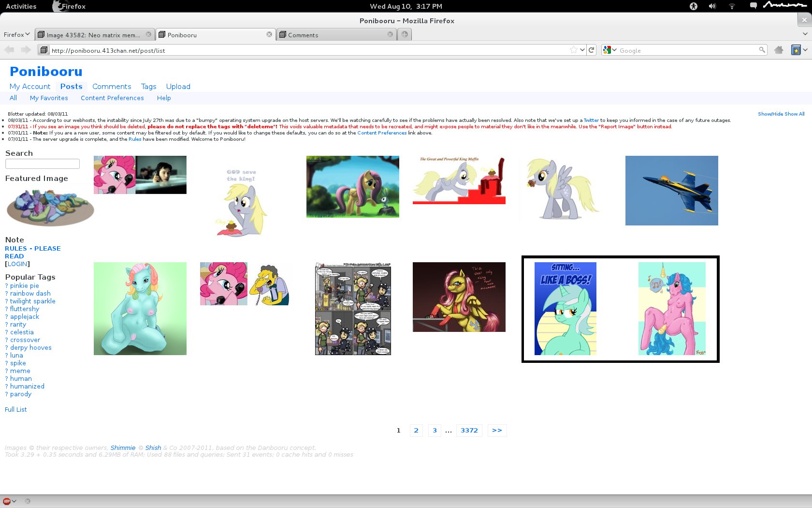The image size is (812, 508).
Task: Go back with the browser back arrow
Action: tap(9, 50)
